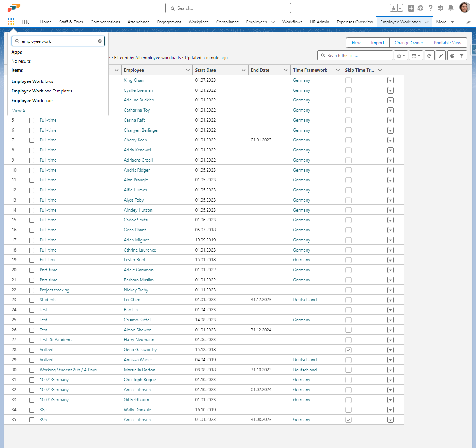Expand the Employees navigation menu chevron
The height and width of the screenshot is (448, 476).
(273, 22)
